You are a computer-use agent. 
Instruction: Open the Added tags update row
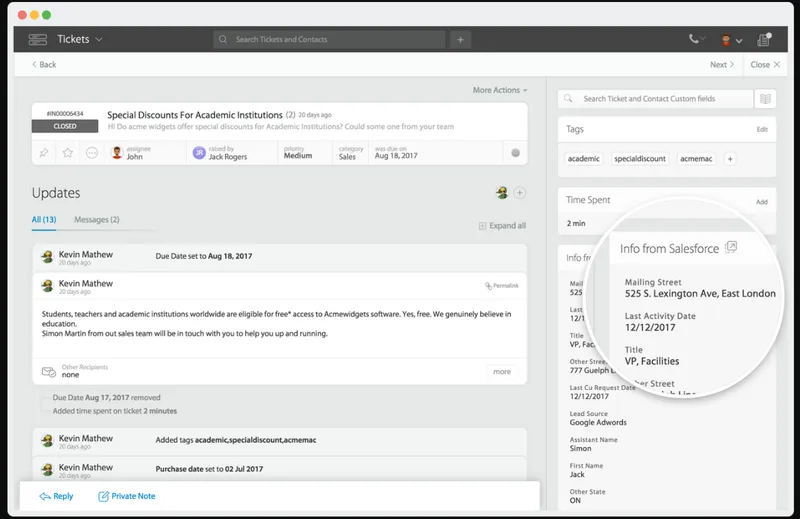(280, 442)
